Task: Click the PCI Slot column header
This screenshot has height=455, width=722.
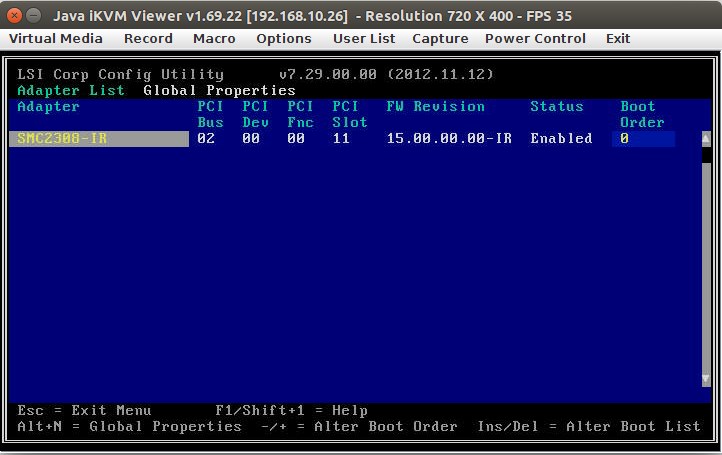Action: click(349, 114)
